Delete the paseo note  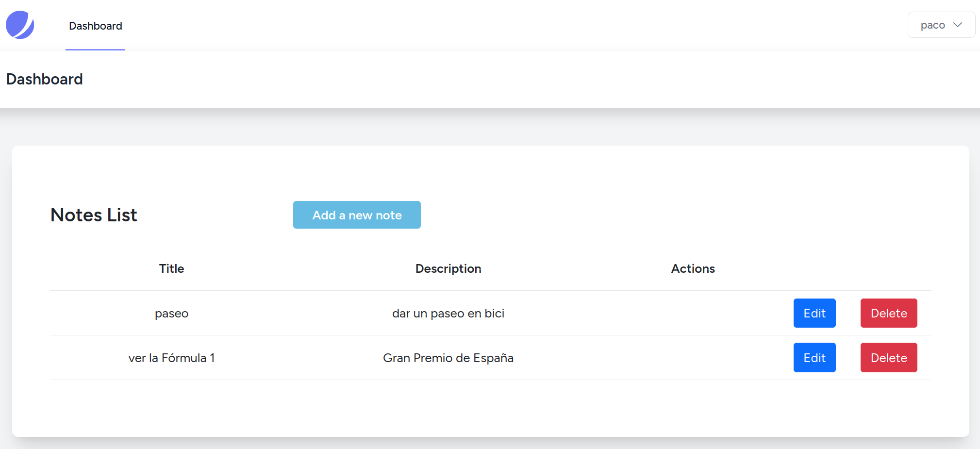(x=889, y=313)
